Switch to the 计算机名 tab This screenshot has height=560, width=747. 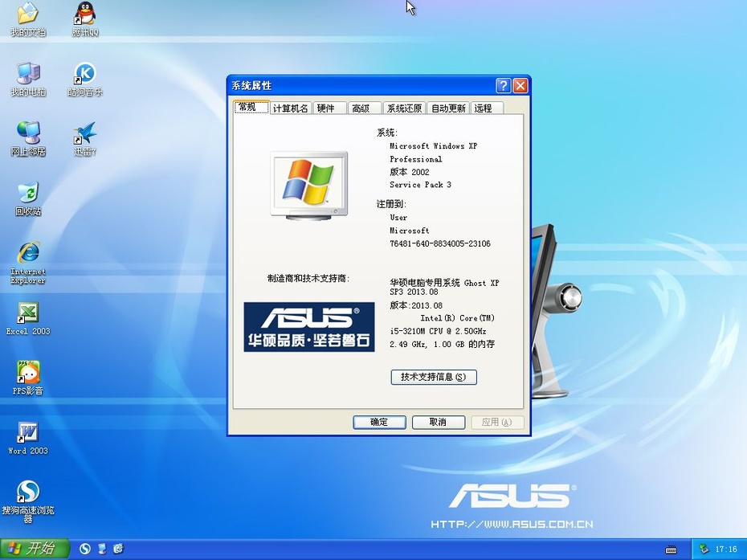[x=291, y=108]
